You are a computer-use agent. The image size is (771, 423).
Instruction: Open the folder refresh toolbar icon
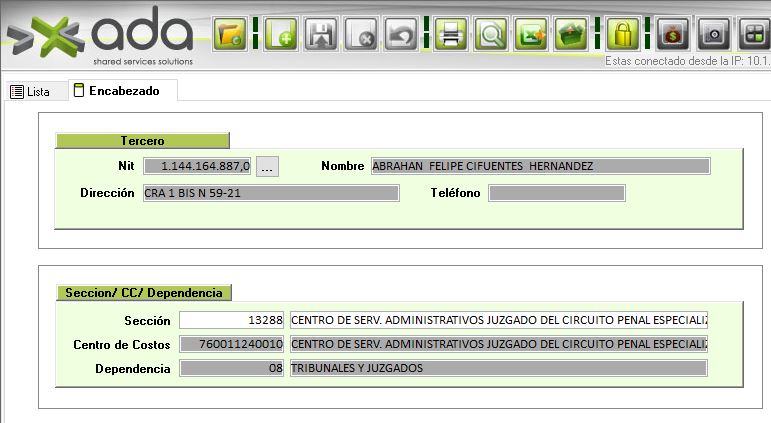point(230,34)
